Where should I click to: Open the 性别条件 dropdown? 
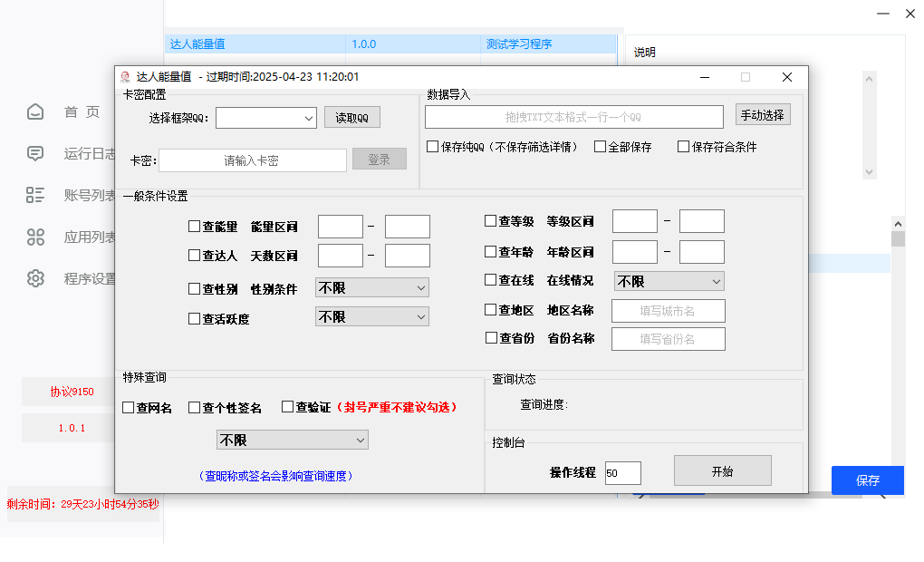371,288
